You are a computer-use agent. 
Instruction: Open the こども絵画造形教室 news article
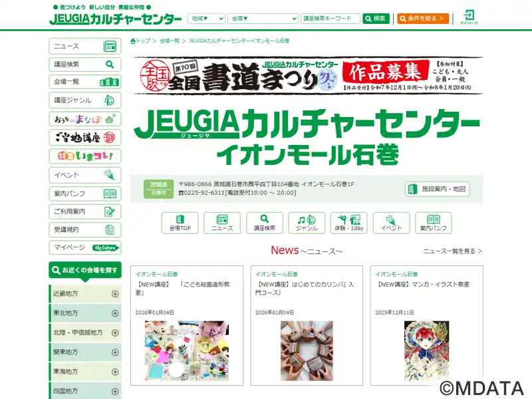click(182, 289)
